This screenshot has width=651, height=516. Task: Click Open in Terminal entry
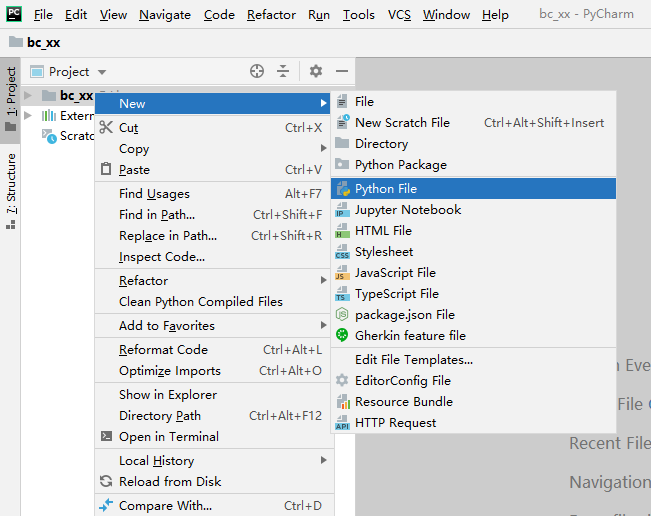pyautogui.click(x=169, y=437)
